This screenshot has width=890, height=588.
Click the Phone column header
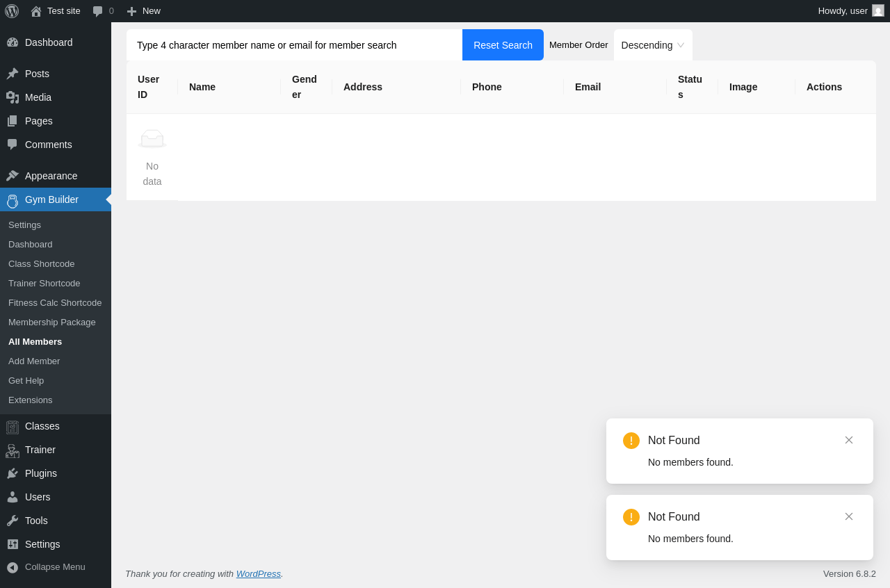(512, 87)
